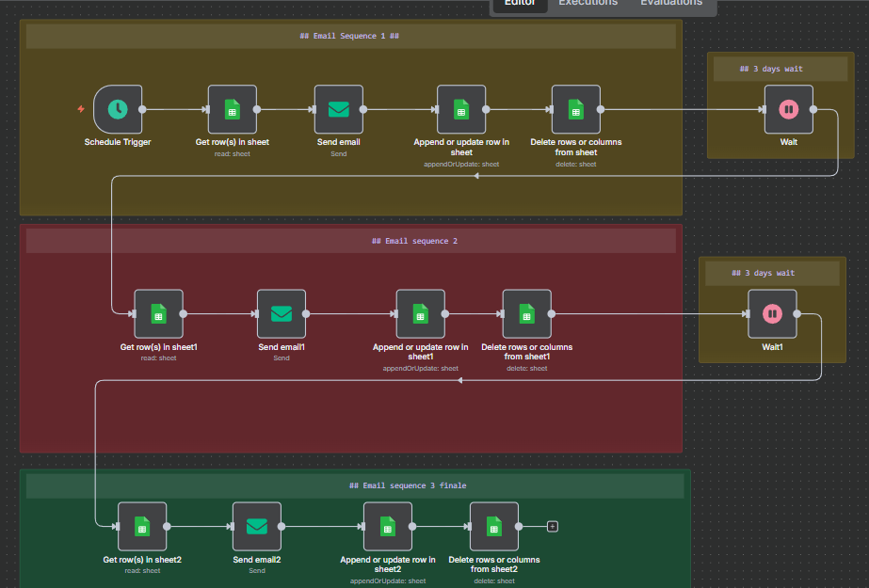Viewport: 869px width, 588px height.
Task: Open Delete rows or columns from sheet2 node
Action: 494,526
